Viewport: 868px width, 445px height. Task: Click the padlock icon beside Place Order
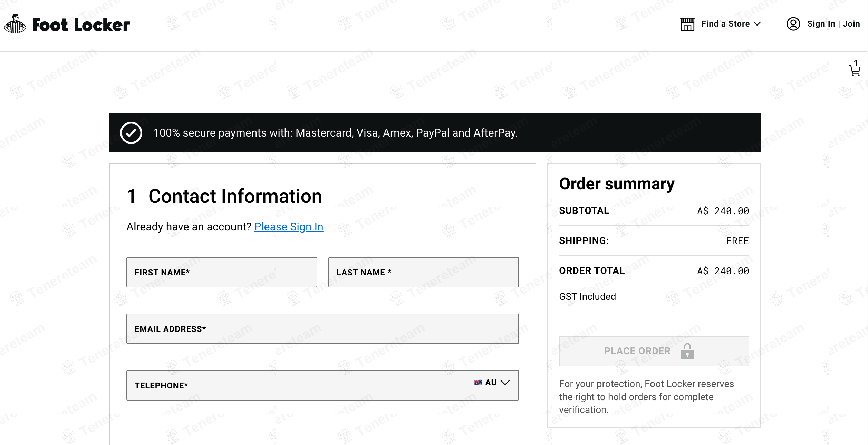point(687,352)
